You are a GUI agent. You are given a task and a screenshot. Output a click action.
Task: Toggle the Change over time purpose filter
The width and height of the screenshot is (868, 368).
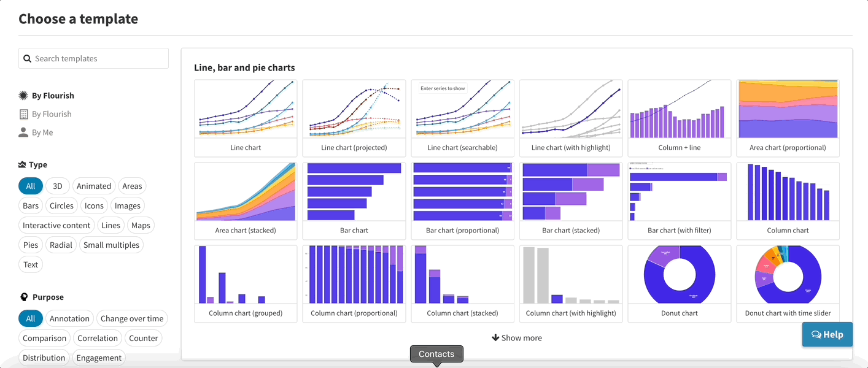132,319
